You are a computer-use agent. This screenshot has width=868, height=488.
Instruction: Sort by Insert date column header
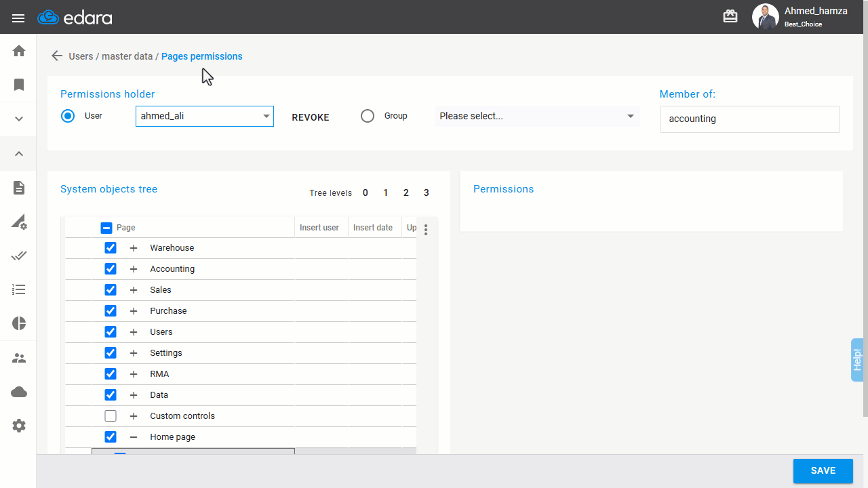coord(373,228)
